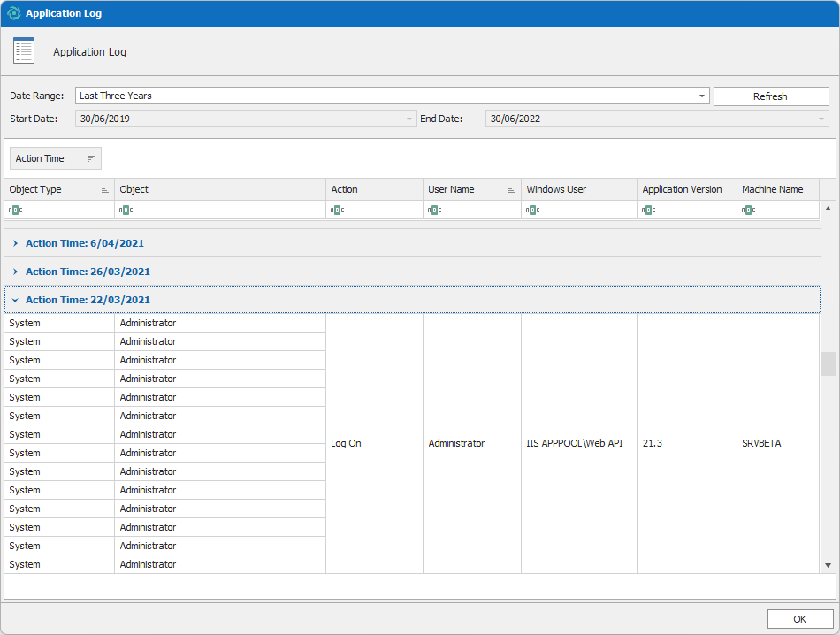This screenshot has height=635, width=840.
Task: Click the Windows User column filter icon
Action: pos(532,210)
